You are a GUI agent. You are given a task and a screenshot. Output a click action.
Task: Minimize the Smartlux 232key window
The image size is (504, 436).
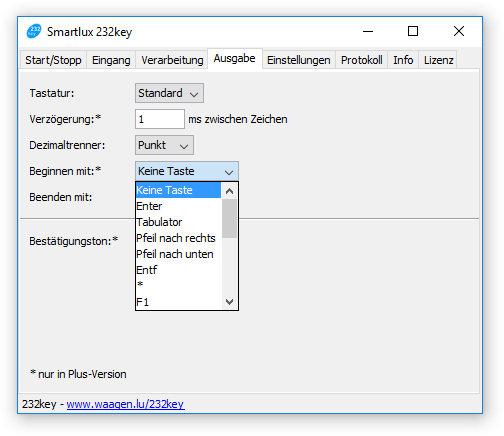(368, 31)
